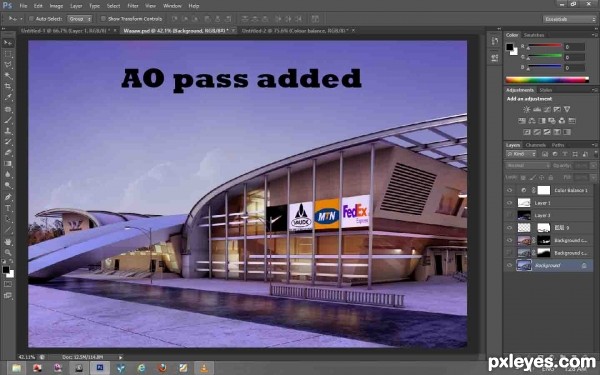600x375 pixels.
Task: Select the Gradient tool
Action: pyautogui.click(x=8, y=163)
